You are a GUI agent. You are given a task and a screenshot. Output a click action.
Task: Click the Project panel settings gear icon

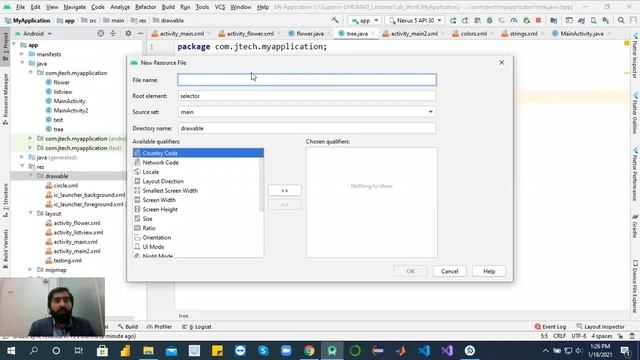(x=128, y=33)
